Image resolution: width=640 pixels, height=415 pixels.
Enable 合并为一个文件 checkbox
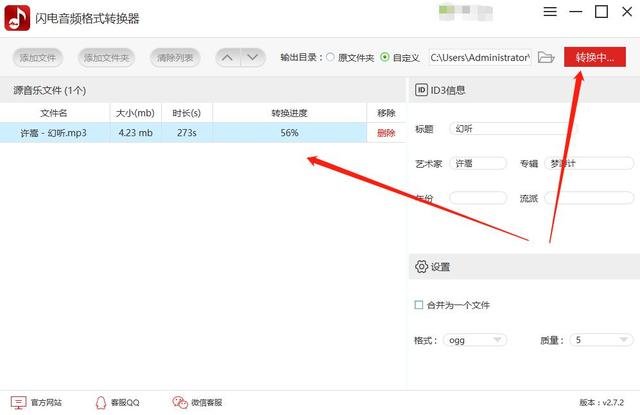(418, 305)
